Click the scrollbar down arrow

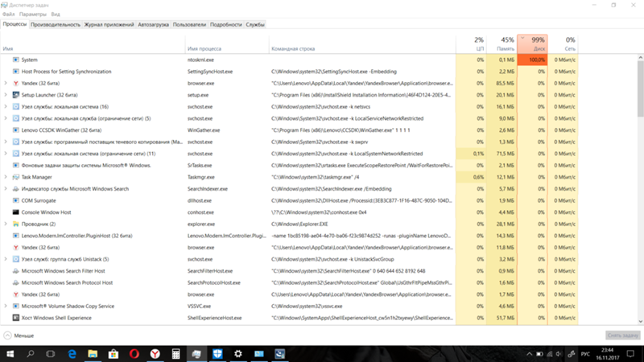640,321
